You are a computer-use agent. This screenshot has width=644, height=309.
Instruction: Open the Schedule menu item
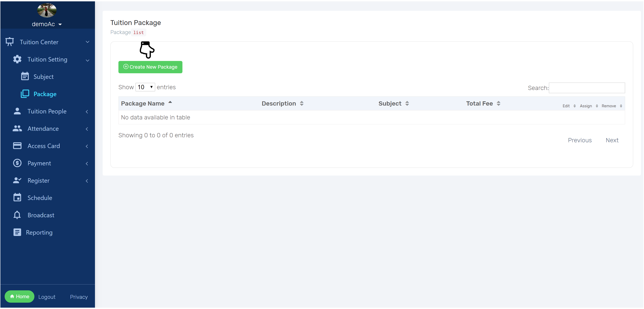(40, 198)
